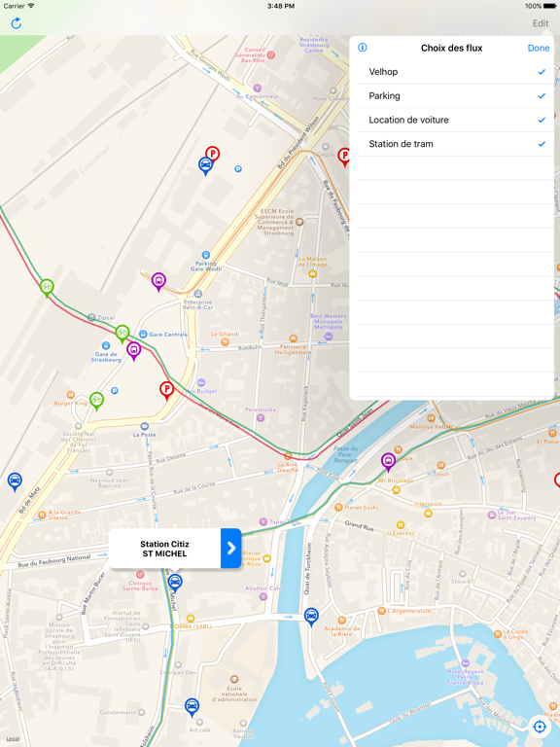This screenshot has height=747, width=560.
Task: Tap Burger King restaurant marker
Action: point(70,395)
